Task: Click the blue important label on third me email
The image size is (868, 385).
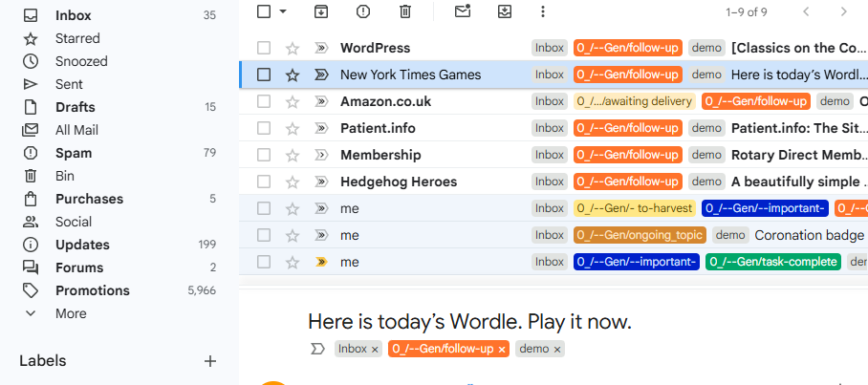Action: pyautogui.click(x=636, y=262)
